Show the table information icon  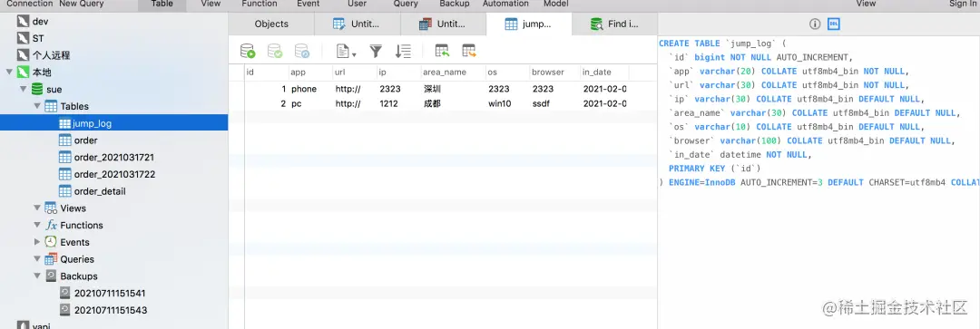tap(815, 24)
